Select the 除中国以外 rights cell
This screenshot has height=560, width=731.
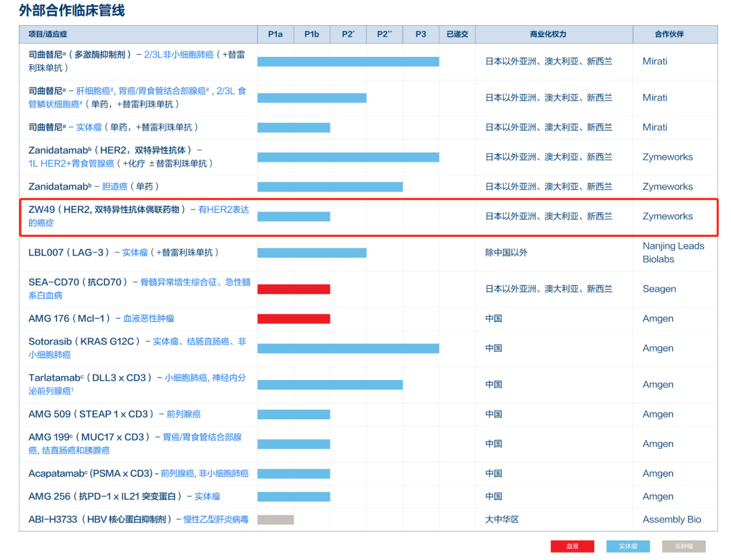click(506, 252)
